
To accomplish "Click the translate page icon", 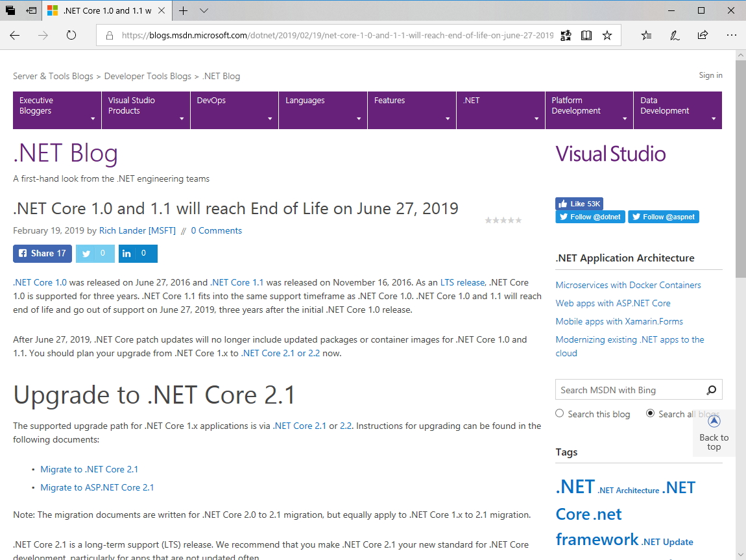I will click(x=566, y=35).
